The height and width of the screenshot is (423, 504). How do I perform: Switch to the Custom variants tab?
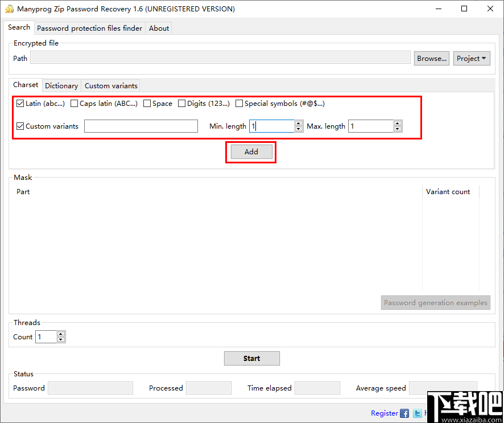(x=110, y=85)
